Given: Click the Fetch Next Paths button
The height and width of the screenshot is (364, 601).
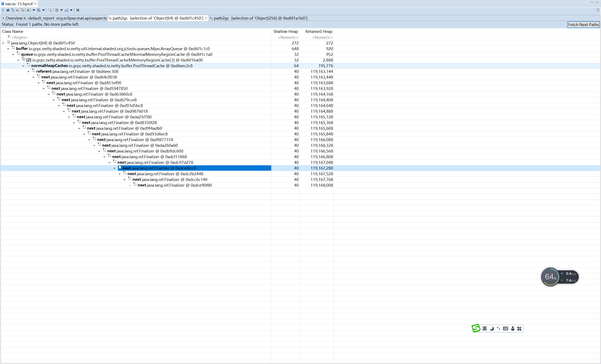Looking at the screenshot, I should [583, 25].
